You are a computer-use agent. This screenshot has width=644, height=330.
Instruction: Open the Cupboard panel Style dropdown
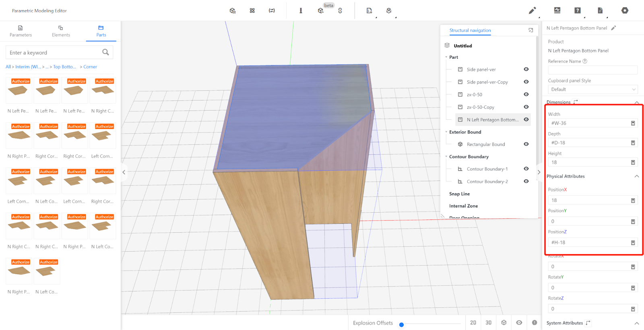coord(592,90)
